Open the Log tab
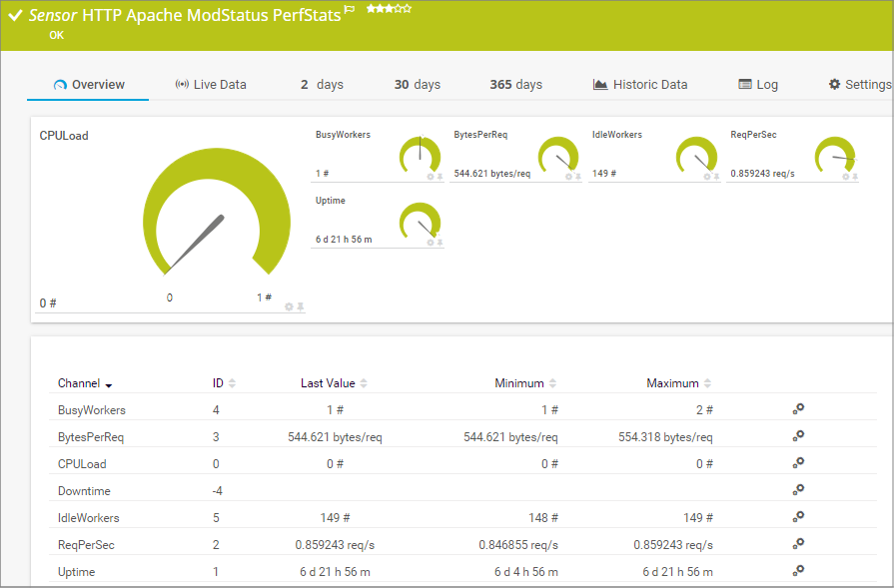 pyautogui.click(x=758, y=85)
